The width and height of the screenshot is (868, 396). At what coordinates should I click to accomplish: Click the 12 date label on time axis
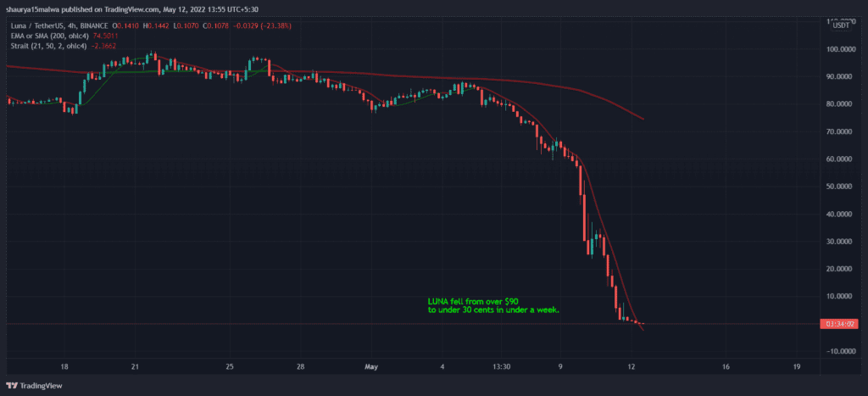click(632, 367)
